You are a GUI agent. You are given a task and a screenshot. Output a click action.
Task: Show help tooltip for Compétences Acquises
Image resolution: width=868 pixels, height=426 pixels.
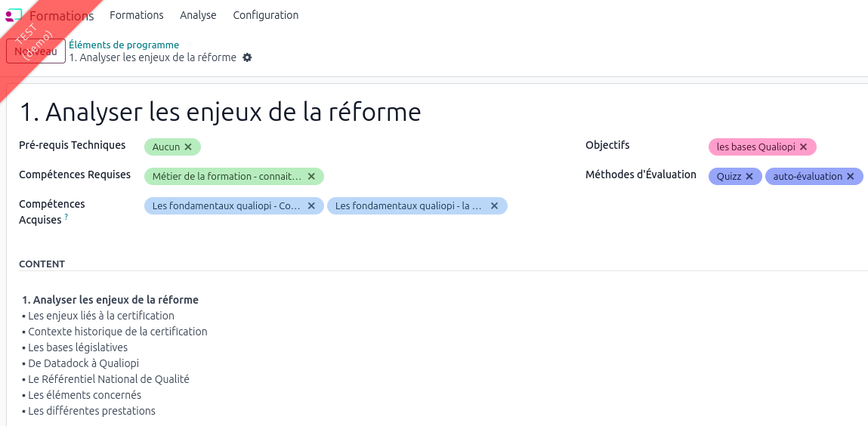pos(66,218)
